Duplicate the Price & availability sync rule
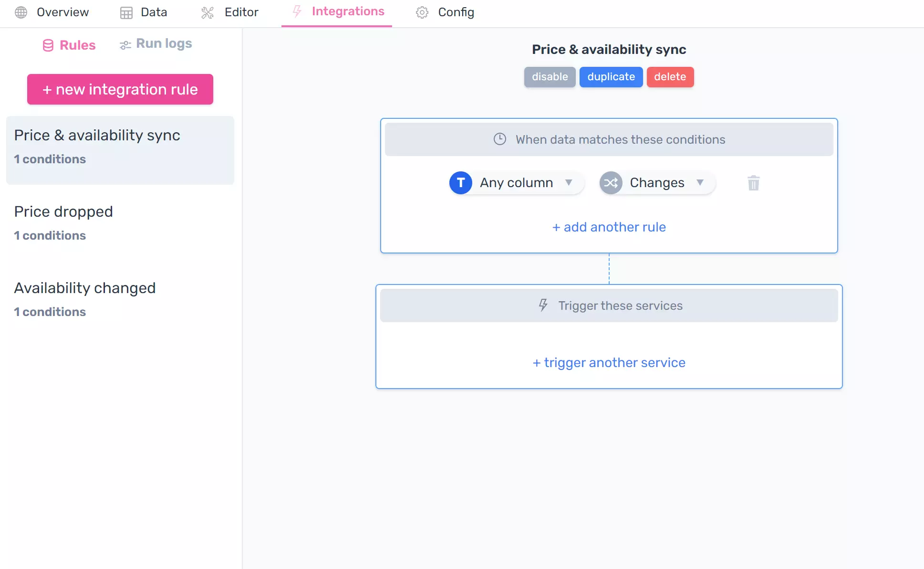This screenshot has width=924, height=569. pyautogui.click(x=611, y=76)
